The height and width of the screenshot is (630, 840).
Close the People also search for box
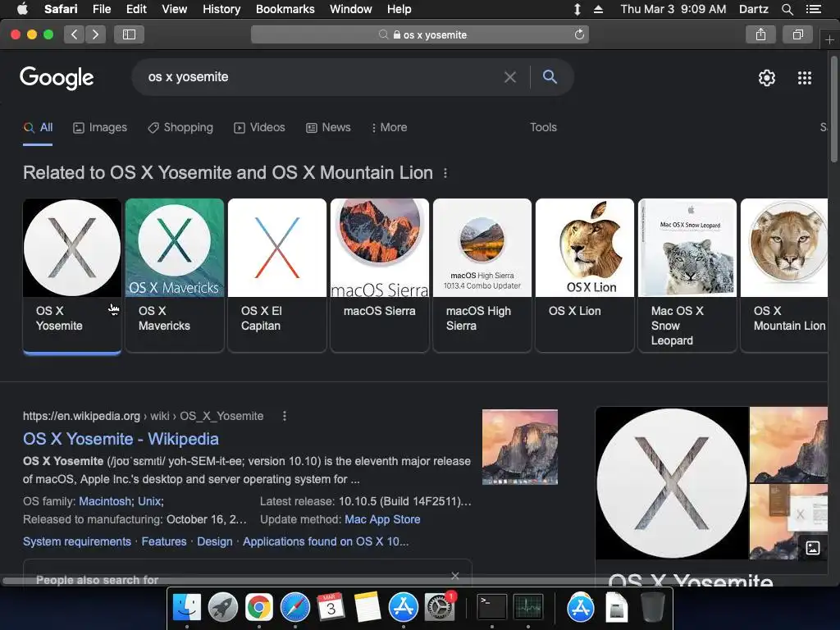click(x=454, y=576)
